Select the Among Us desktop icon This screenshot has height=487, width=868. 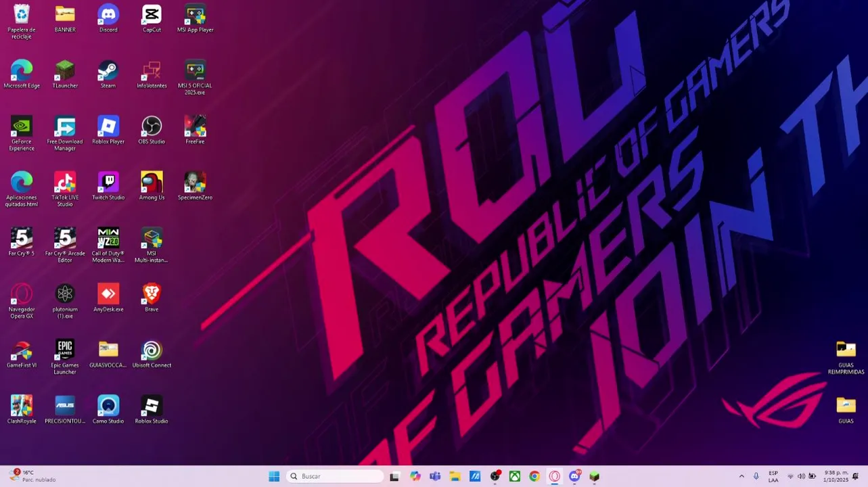coord(152,186)
